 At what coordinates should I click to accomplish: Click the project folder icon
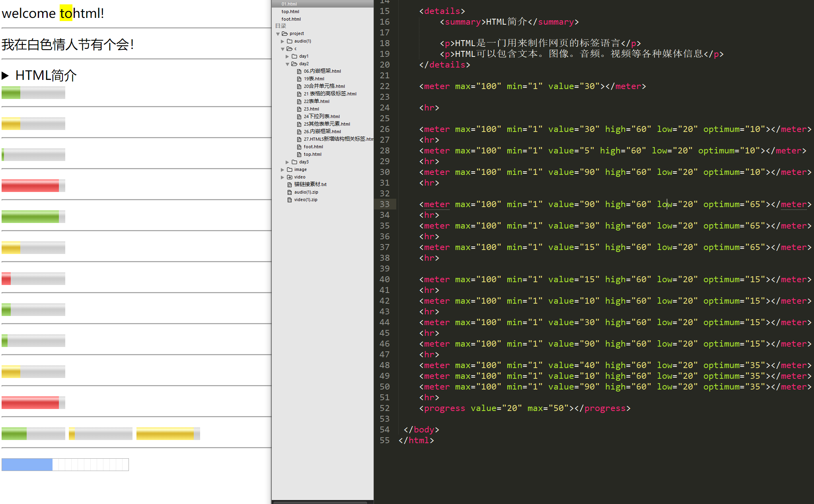point(285,34)
